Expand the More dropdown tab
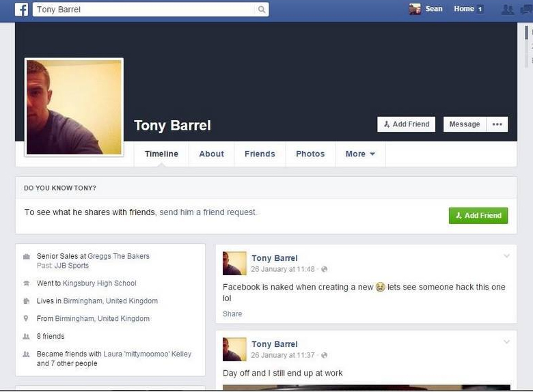The height and width of the screenshot is (392, 533). click(x=360, y=154)
